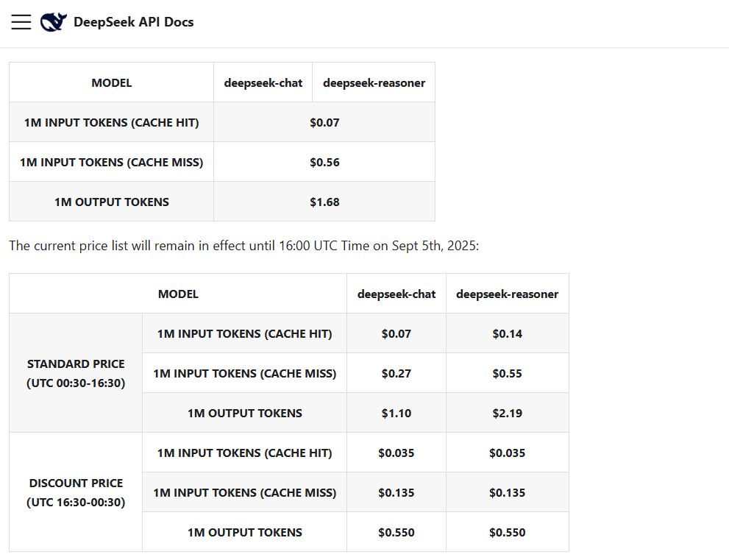Click the $0.550 discount price under deepseek-chat
This screenshot has width=729, height=560.
[x=396, y=532]
